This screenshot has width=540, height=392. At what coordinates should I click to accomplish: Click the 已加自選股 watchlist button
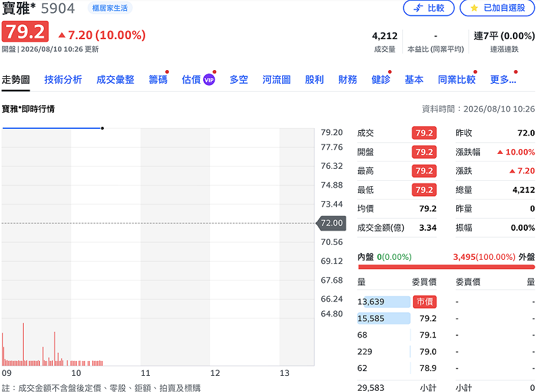497,8
